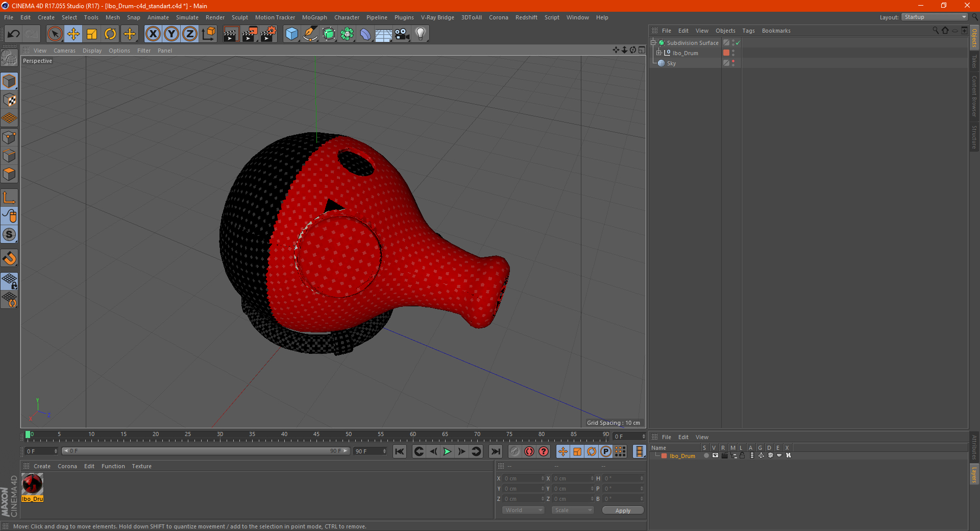Go to end of animation
Viewport: 980px width, 531px height.
click(495, 451)
